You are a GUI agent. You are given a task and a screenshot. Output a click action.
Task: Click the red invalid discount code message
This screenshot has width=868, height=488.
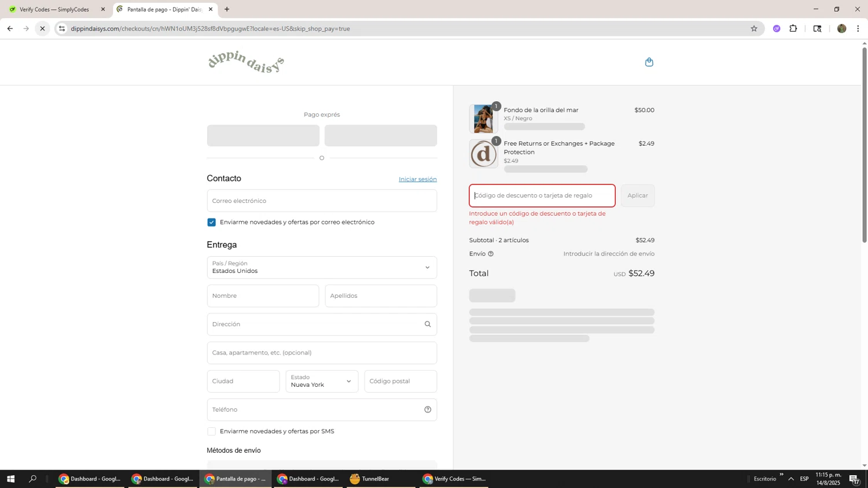[538, 218]
